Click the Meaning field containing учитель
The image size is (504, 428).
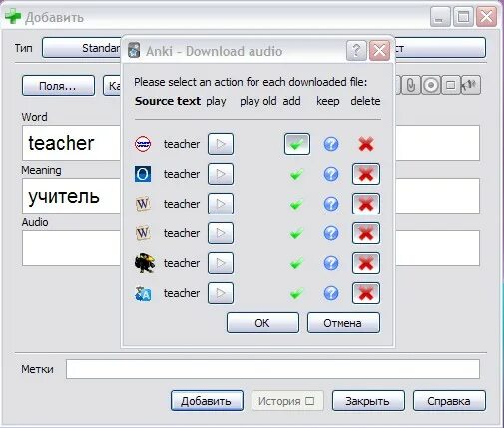pos(71,196)
